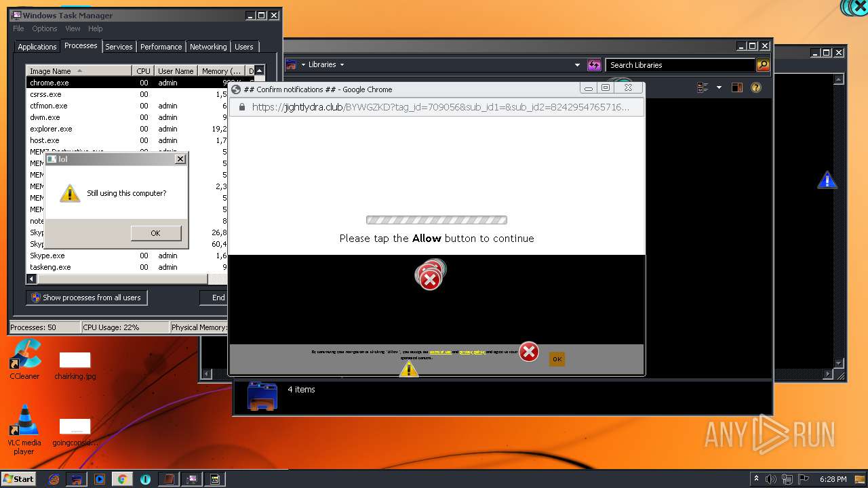Open the brown notepad-like taskbar icon
Image resolution: width=868 pixels, height=488 pixels.
coord(168,479)
